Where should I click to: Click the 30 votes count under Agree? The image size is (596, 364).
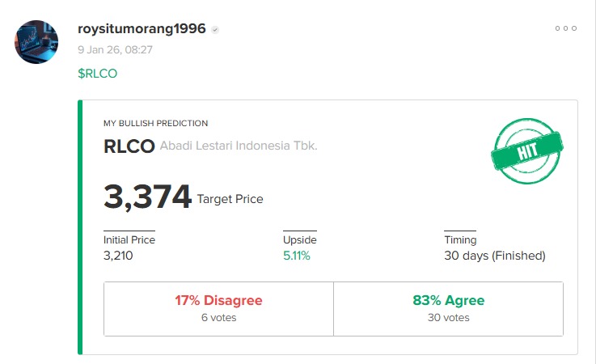coord(448,318)
